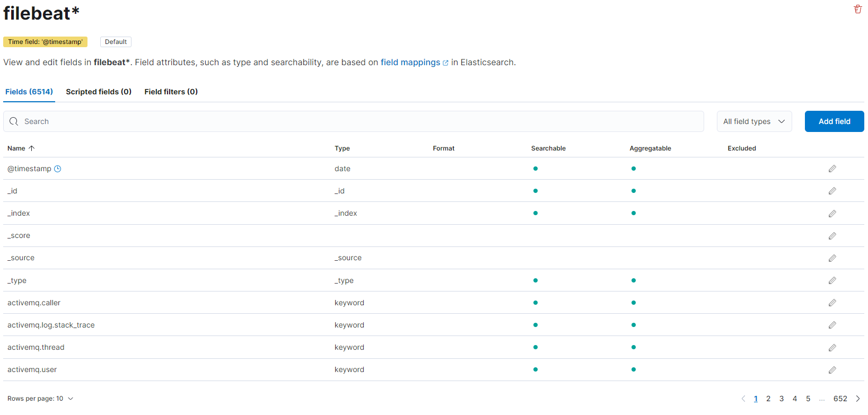Click the Excluded column header
The height and width of the screenshot is (415, 868).
742,148
